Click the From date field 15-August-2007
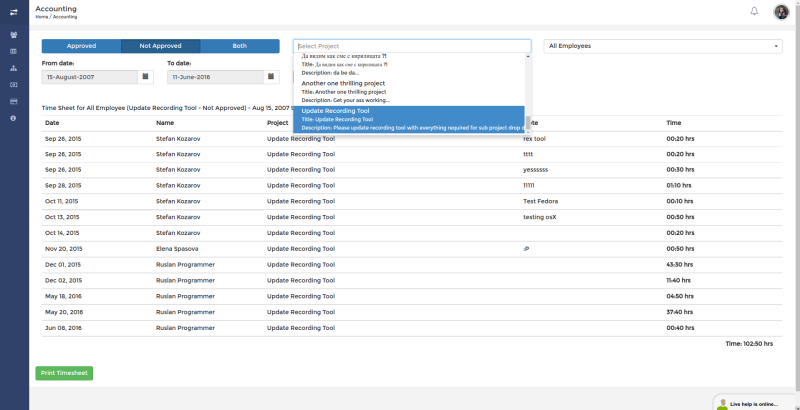The image size is (800, 410). point(90,77)
